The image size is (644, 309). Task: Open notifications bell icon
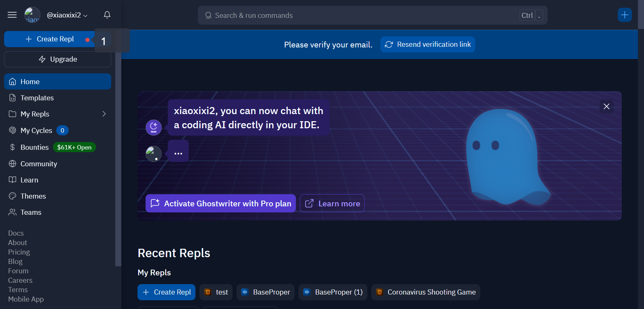point(107,15)
